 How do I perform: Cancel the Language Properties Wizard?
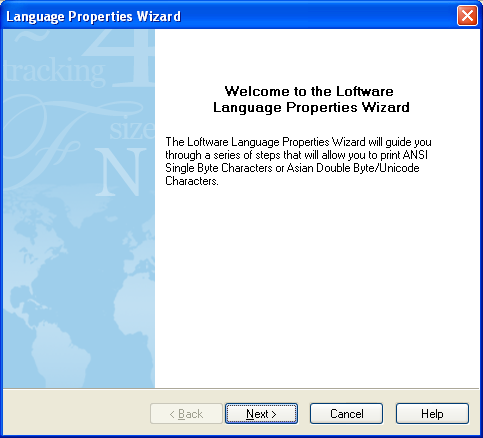346,414
